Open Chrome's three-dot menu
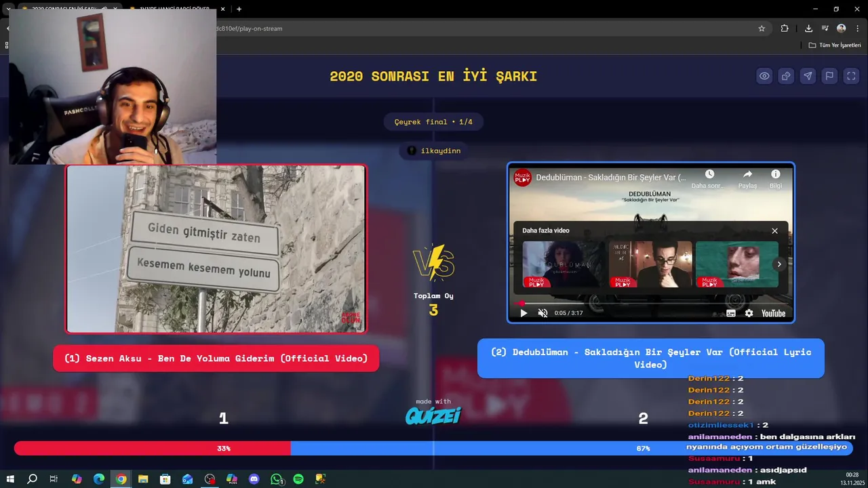868x488 pixels. point(858,28)
